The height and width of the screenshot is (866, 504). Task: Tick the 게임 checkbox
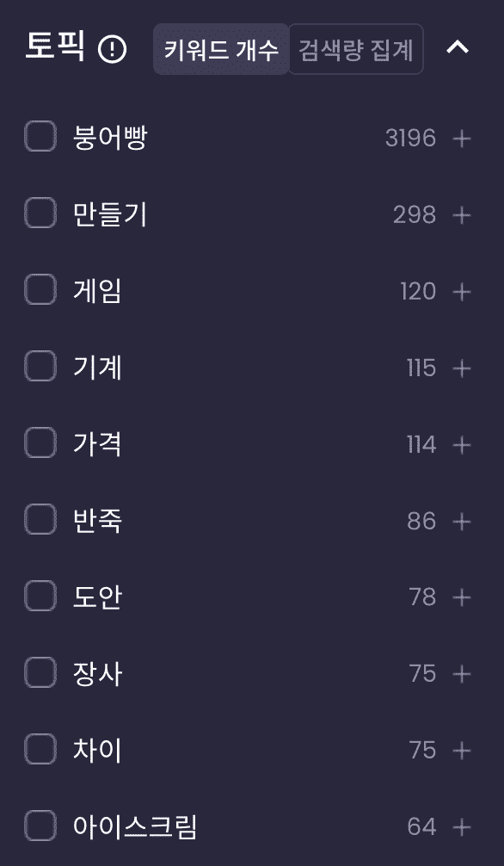pyautogui.click(x=40, y=290)
